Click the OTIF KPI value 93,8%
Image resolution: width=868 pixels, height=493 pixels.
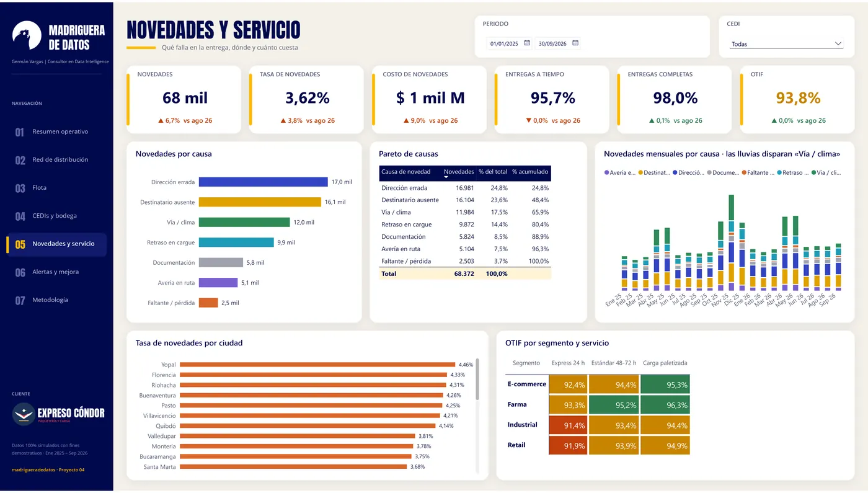click(798, 98)
